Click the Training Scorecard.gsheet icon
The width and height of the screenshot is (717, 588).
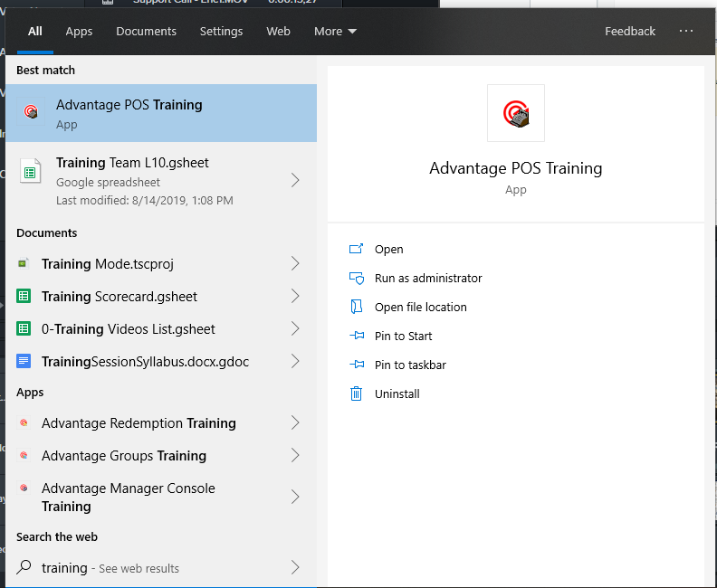(x=24, y=297)
